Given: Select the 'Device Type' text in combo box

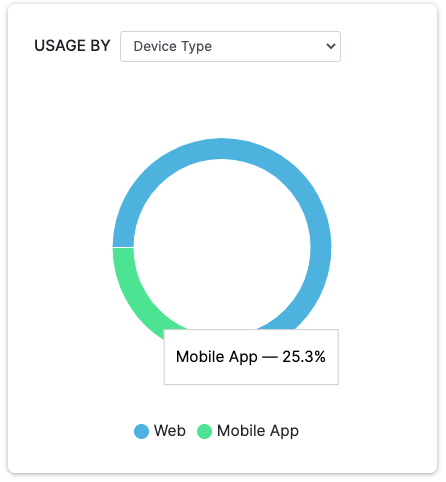Looking at the screenshot, I should [x=173, y=46].
